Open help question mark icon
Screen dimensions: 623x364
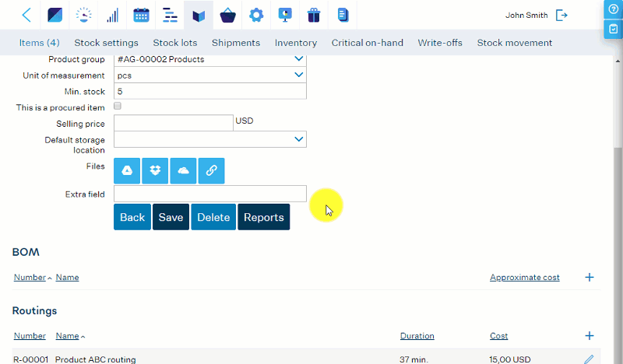[x=613, y=9]
